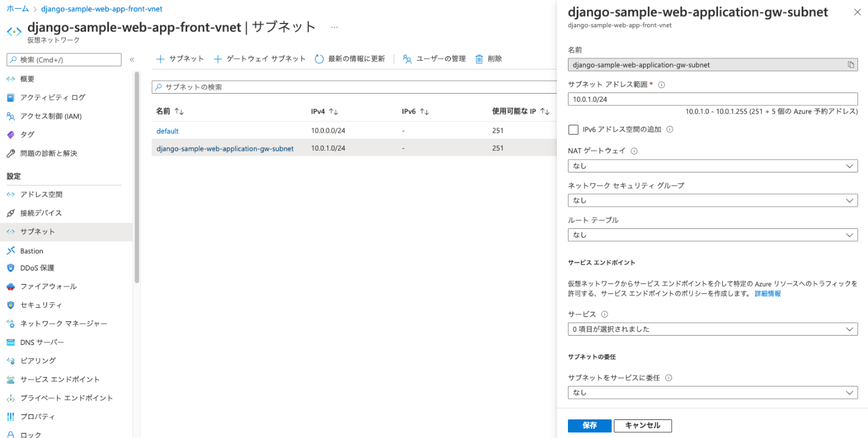This screenshot has height=438, width=868.
Task: Open the ルート テーブル dropdown
Action: [x=713, y=235]
